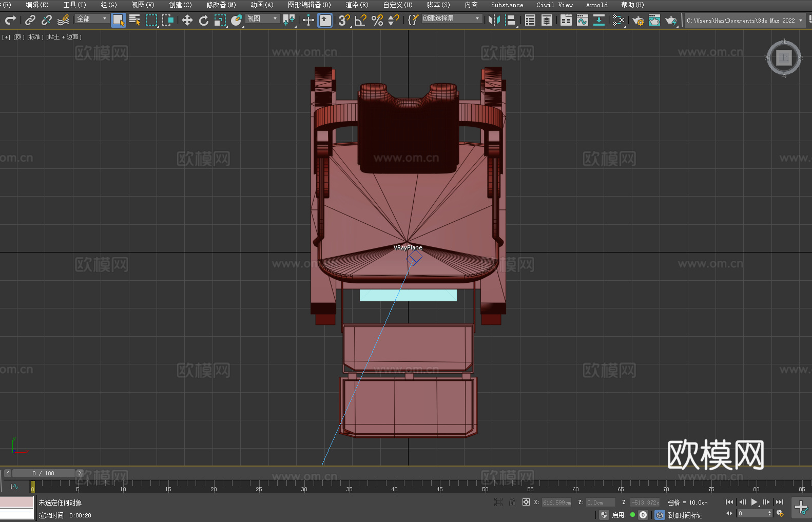
Task: Open Mini Curve Editor toggle icon
Action: [14, 487]
